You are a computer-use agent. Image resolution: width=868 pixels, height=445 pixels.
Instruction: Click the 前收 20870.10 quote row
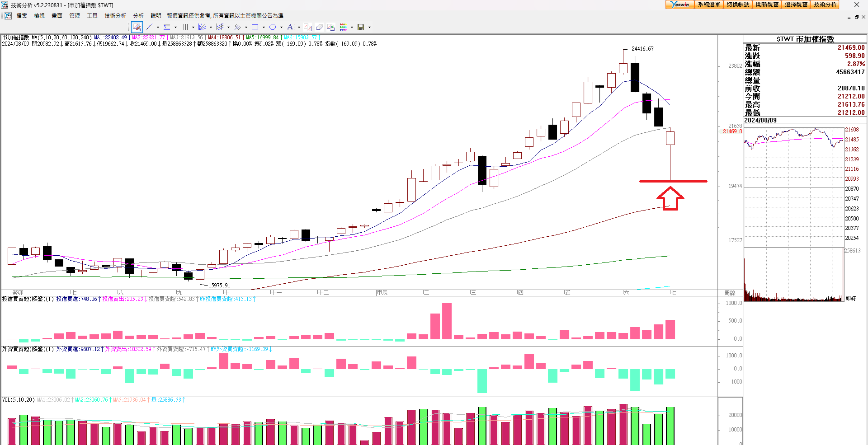coord(805,88)
